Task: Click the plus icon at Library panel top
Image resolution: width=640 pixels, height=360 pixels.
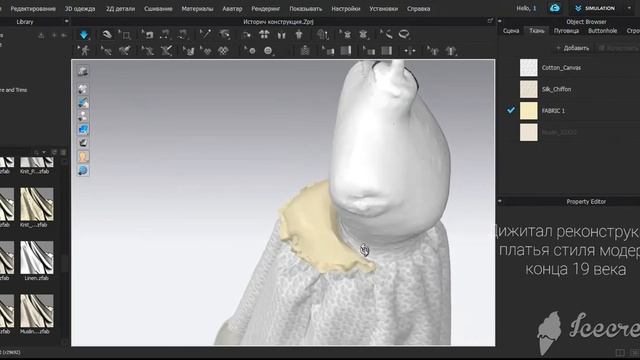Action: coord(54,36)
